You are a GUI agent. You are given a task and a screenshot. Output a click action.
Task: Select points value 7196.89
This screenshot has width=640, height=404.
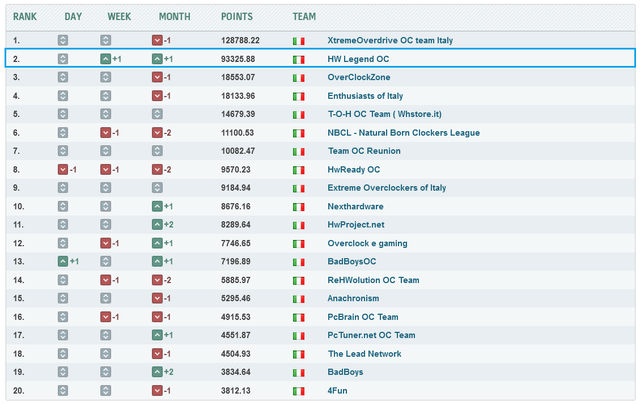click(236, 262)
